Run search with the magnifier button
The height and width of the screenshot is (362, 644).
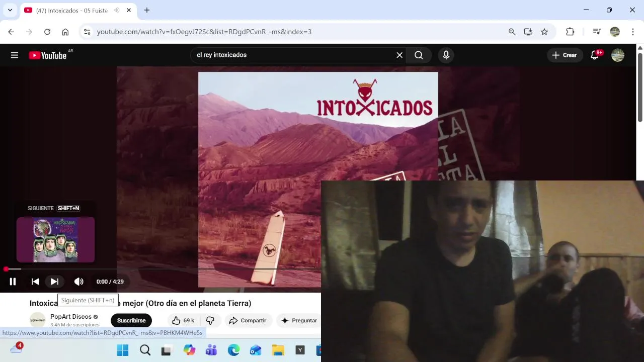click(x=419, y=55)
